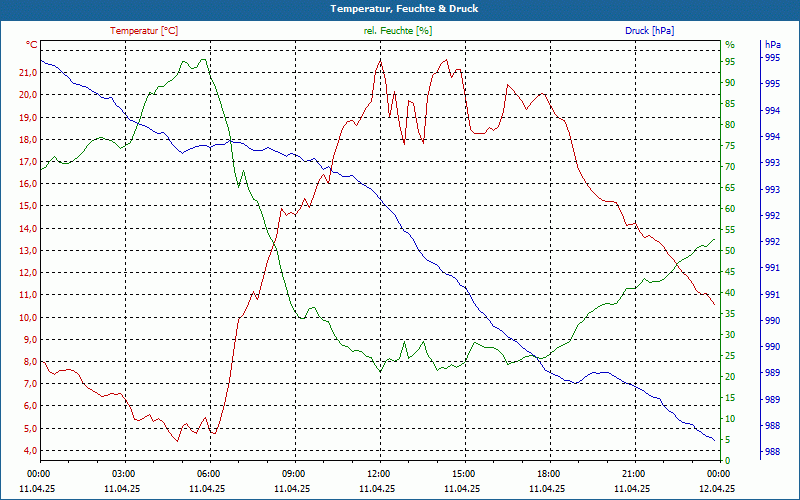Click the '11.04.25' date under 18:00
The width and height of the screenshot is (800, 500).
pyautogui.click(x=547, y=489)
